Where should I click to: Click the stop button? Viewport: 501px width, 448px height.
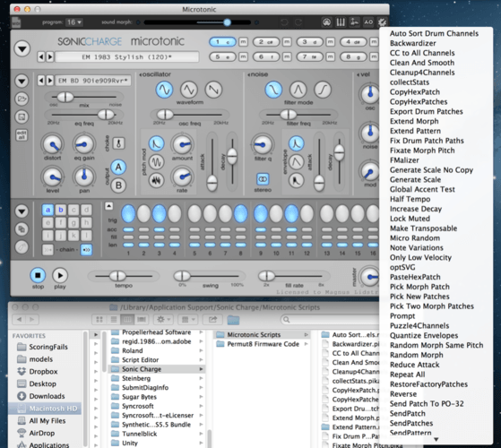point(38,275)
